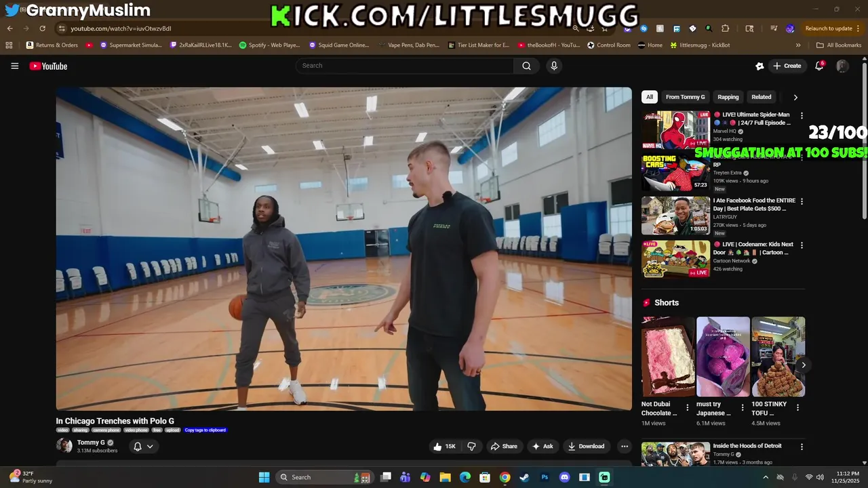Open Inside the Hoods of Detroit video
The width and height of the screenshot is (868, 488).
[675, 454]
